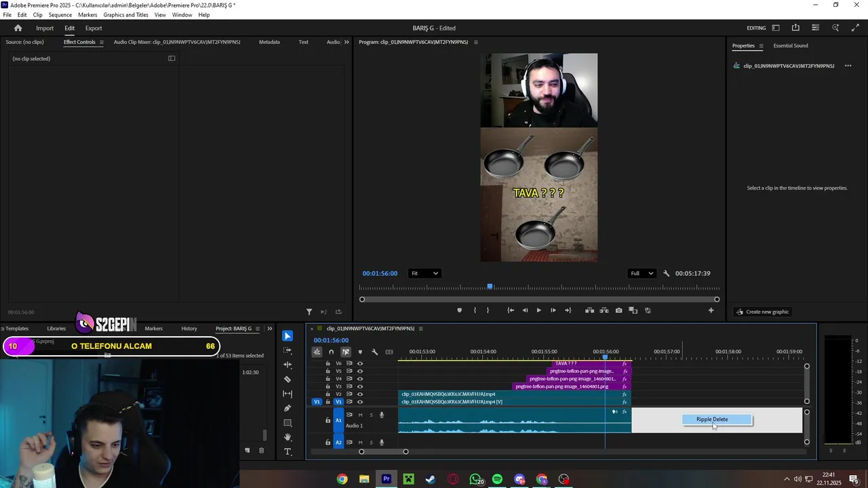868x488 pixels.
Task: Expand hidden Source panel tabs chevron
Action: tap(347, 42)
